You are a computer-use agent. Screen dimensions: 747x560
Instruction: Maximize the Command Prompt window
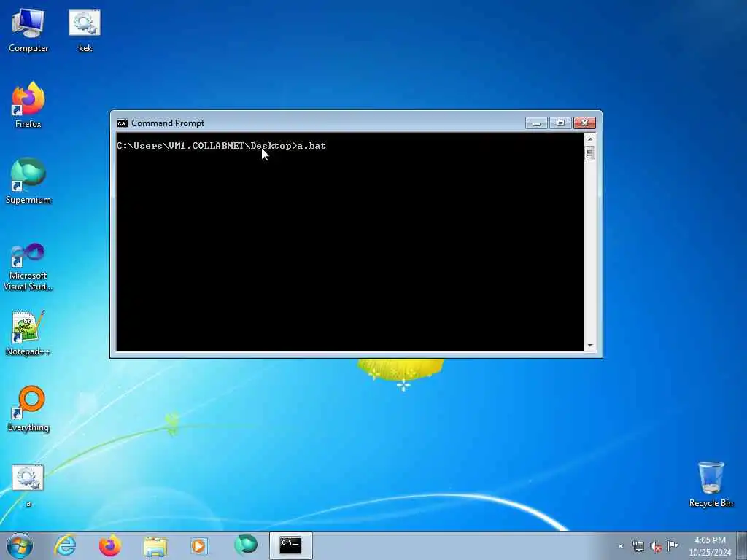[560, 123]
